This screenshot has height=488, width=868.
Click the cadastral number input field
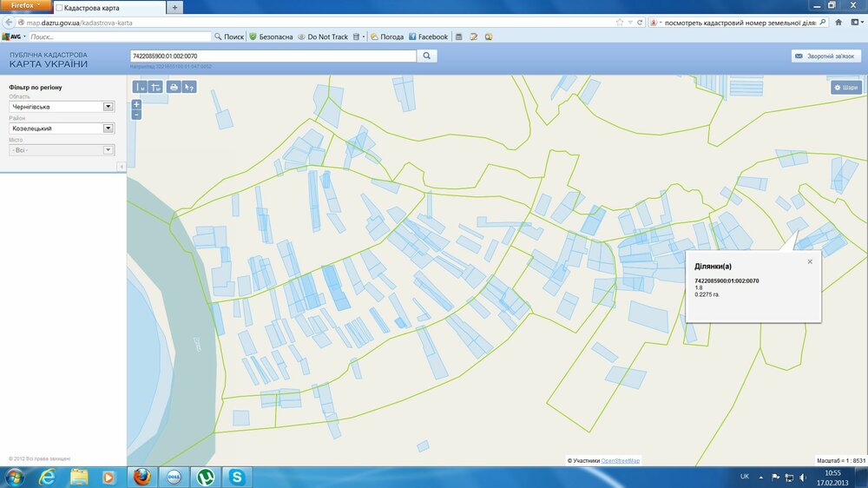click(x=273, y=56)
